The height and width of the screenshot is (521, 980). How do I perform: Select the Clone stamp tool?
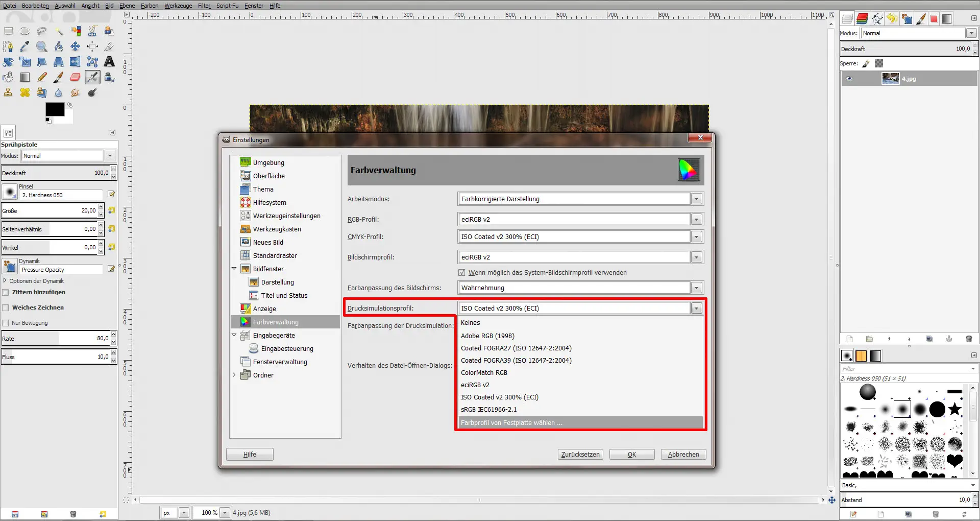coord(8,92)
